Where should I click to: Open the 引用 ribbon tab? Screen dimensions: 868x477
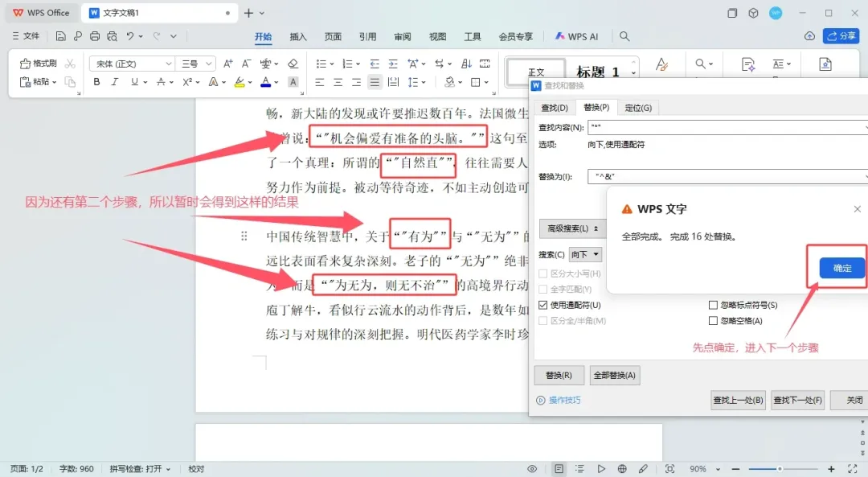pyautogui.click(x=367, y=36)
